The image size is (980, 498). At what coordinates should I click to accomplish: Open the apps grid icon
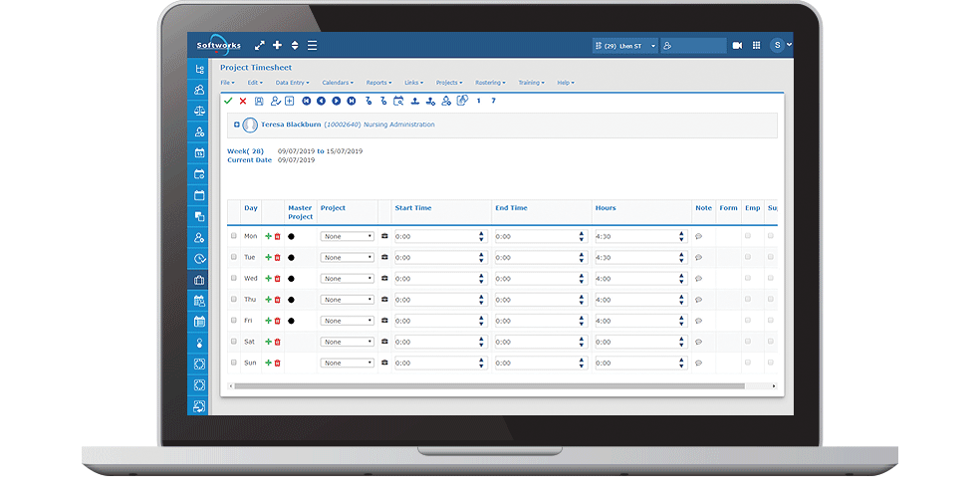pos(756,45)
